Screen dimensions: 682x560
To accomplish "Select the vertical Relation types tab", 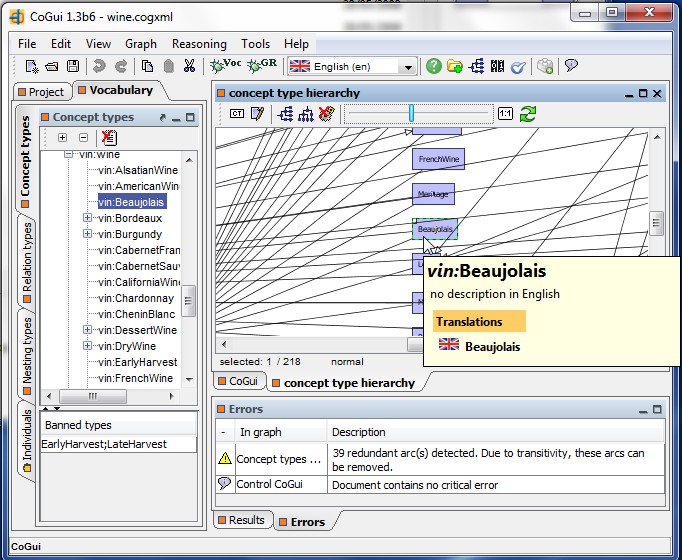I will pyautogui.click(x=27, y=261).
